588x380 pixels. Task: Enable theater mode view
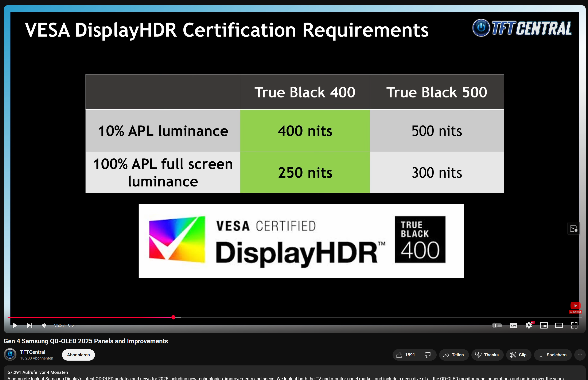point(559,325)
